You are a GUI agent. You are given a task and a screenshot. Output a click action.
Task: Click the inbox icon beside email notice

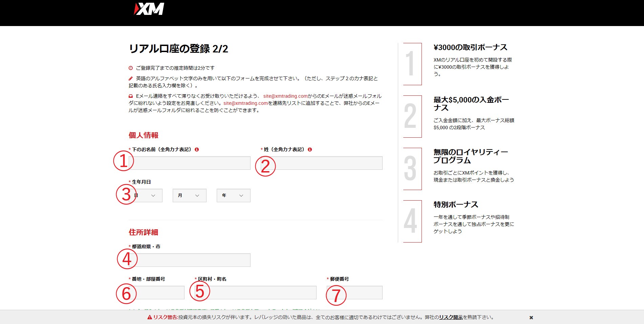(131, 96)
